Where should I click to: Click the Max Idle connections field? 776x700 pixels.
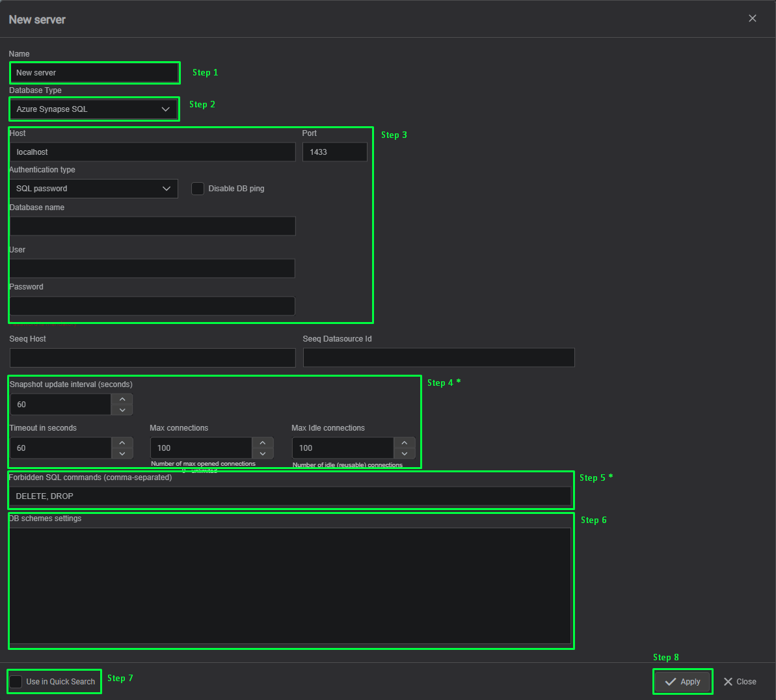(343, 448)
